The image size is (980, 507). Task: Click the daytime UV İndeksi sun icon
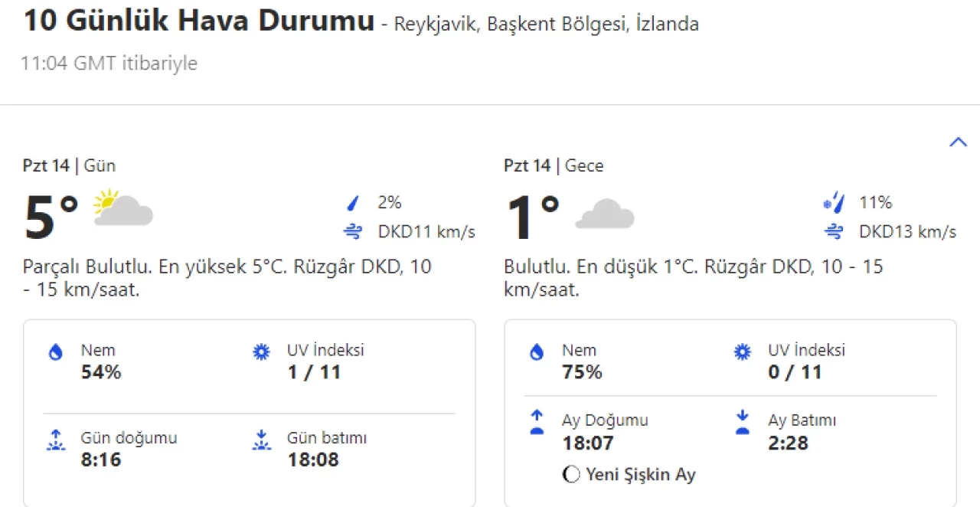262,352
